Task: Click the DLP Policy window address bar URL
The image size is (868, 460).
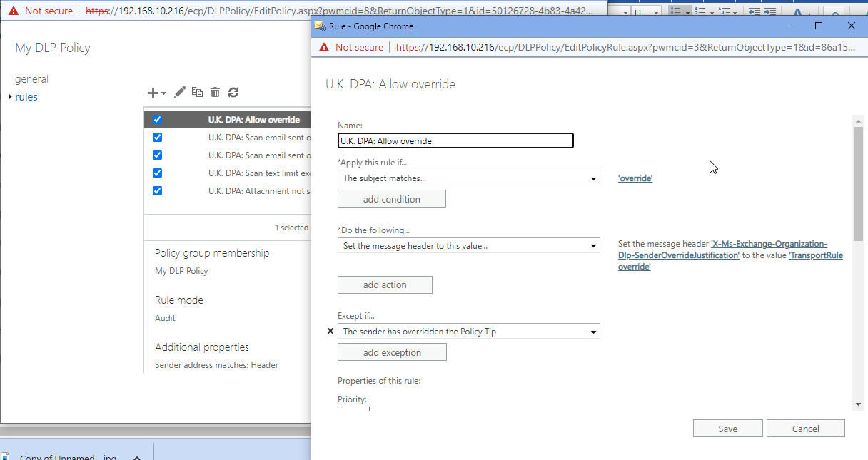Action: pyautogui.click(x=339, y=11)
